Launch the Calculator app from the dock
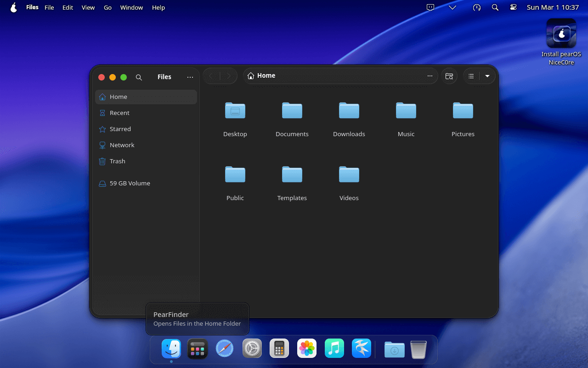Image resolution: width=588 pixels, height=368 pixels. tap(279, 349)
